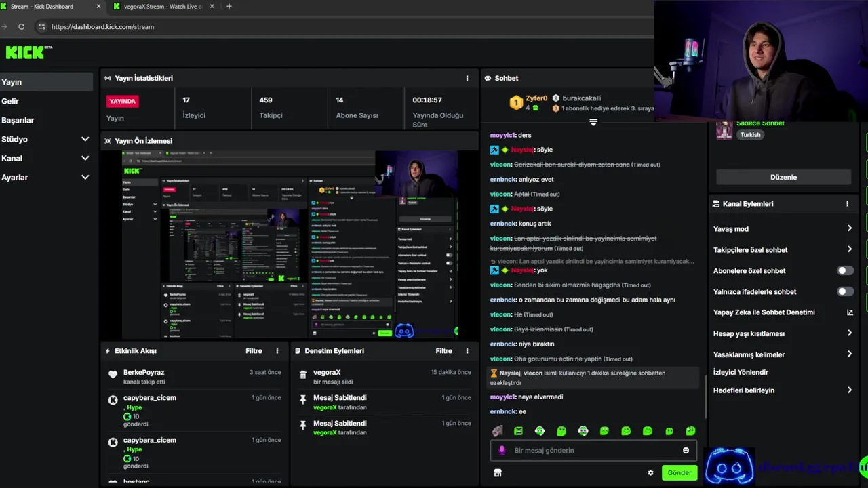Open Filtre in Etkinlik Akışı panel
868x488 pixels.
click(254, 351)
